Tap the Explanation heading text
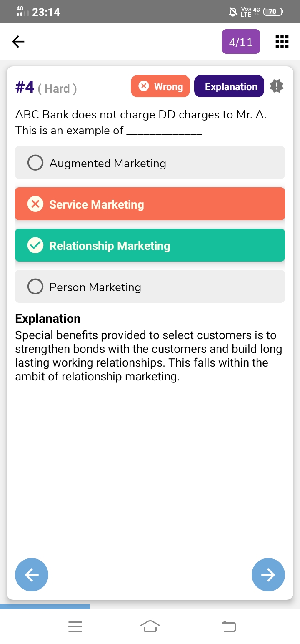 coord(48,319)
